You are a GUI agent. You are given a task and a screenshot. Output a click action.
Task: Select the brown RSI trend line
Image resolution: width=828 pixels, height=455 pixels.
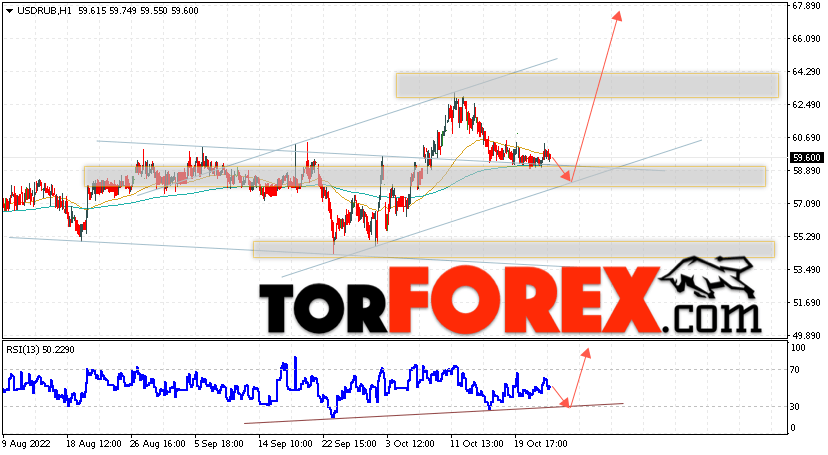tap(434, 413)
